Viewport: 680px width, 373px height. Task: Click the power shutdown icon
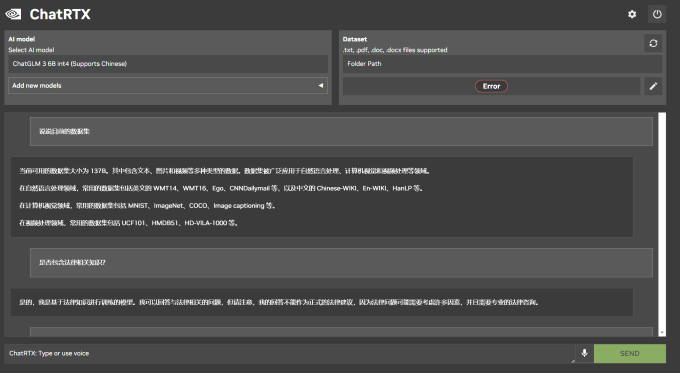tap(657, 14)
